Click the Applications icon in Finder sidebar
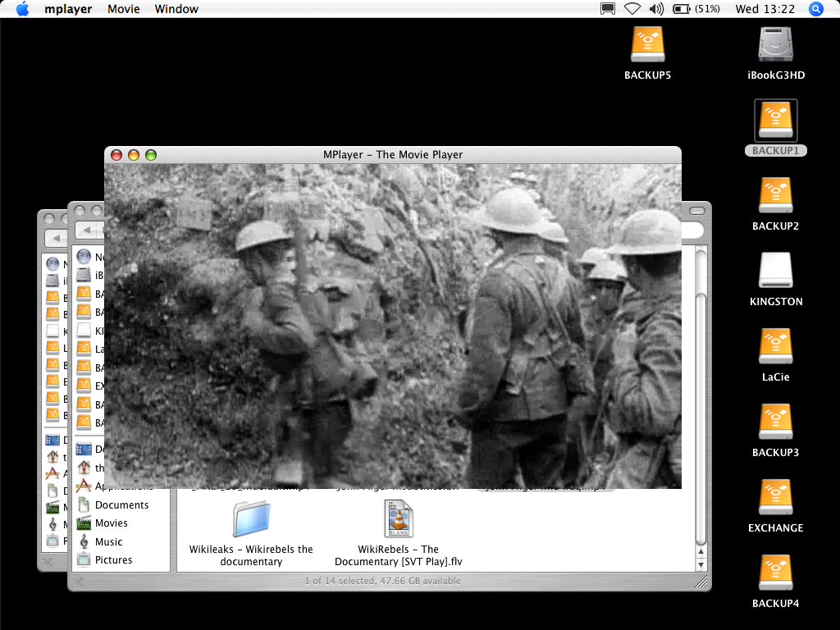 [x=84, y=486]
